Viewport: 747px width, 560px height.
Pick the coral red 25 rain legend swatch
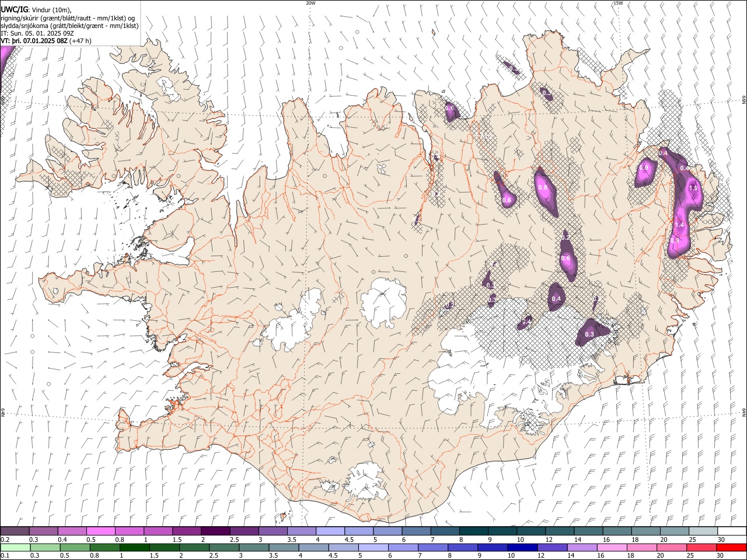[701, 548]
